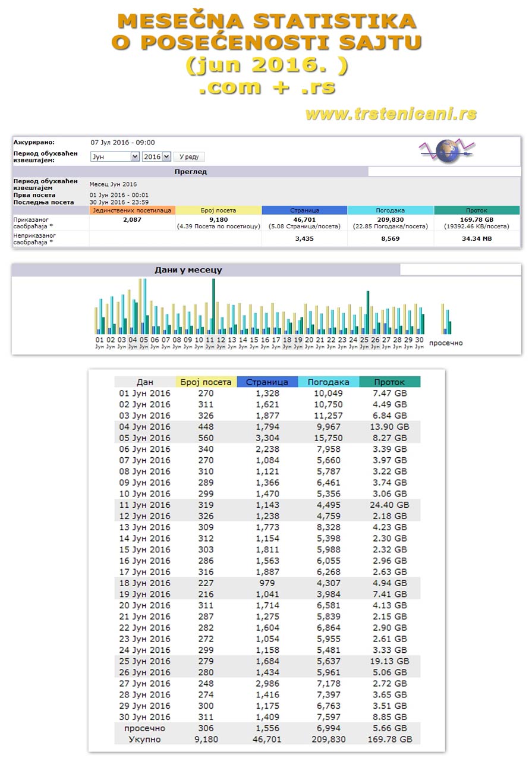Image resolution: width=532 pixels, height=761 pixels.
Task: Click the orange Јединствених посетилаца header cell
Action: pyautogui.click(x=132, y=210)
